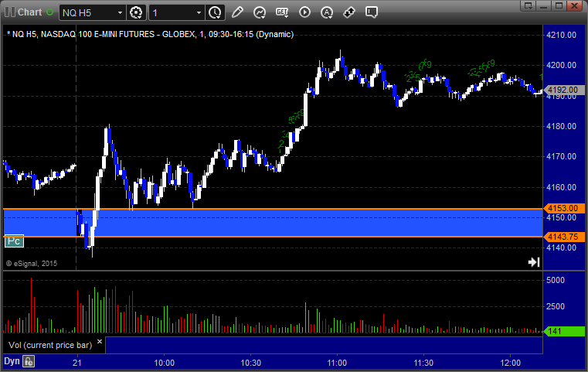Click the 5000 volume axis label

pyautogui.click(x=556, y=281)
